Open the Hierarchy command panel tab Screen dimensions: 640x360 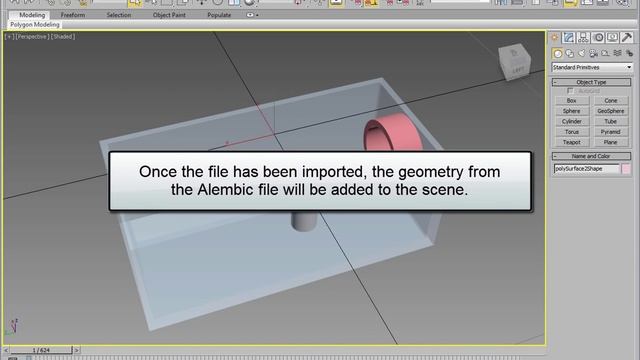(583, 38)
